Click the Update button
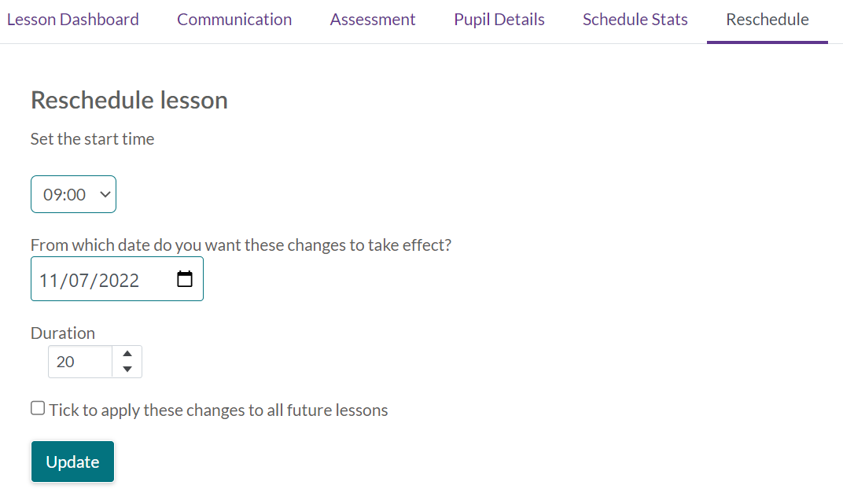 [72, 462]
